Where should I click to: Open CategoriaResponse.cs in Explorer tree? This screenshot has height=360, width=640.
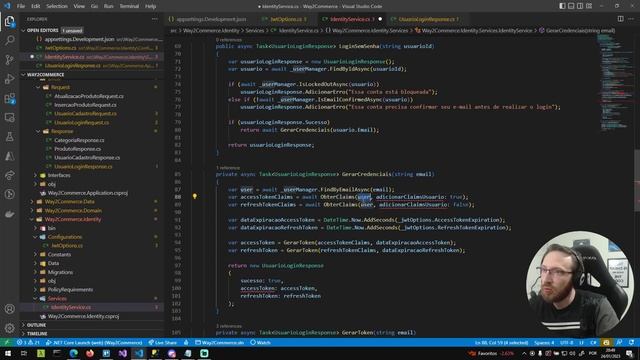click(x=92, y=140)
